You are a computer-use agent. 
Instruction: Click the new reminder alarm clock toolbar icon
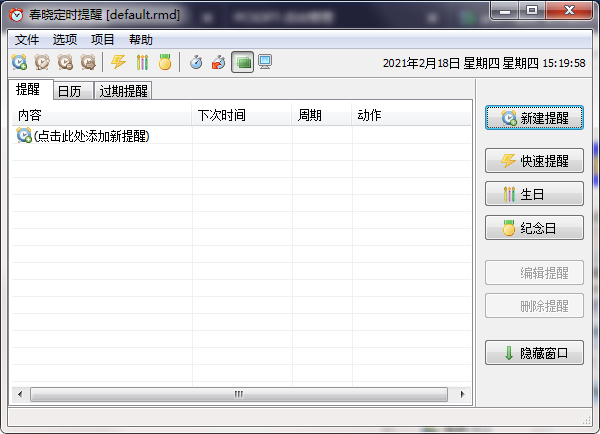coord(19,62)
